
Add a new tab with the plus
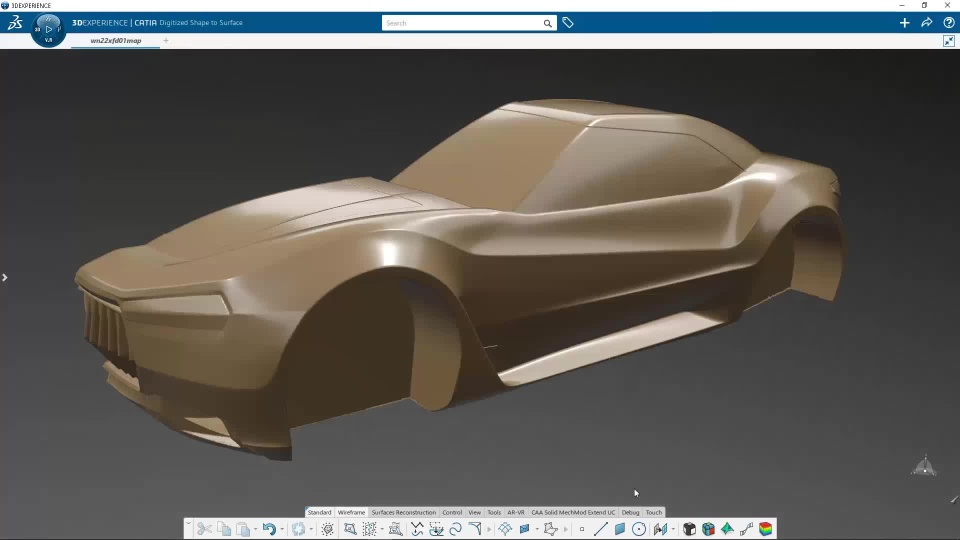[166, 41]
